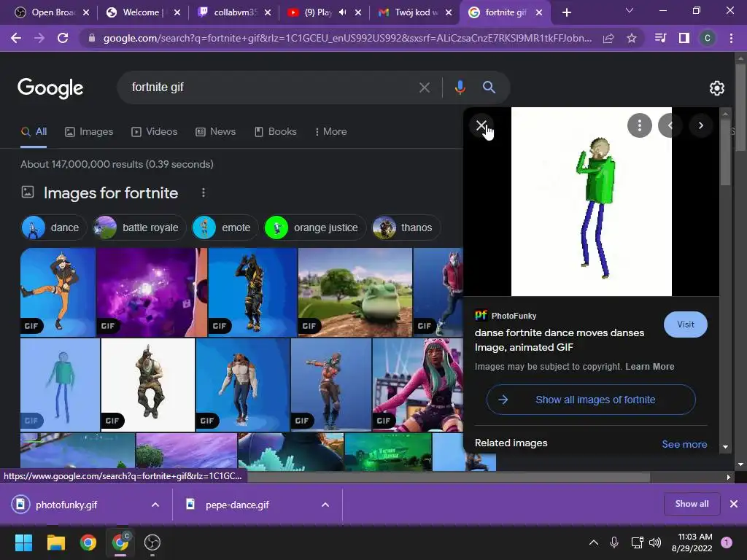Click the browser forward arrow
This screenshot has width=747, height=560.
39,38
